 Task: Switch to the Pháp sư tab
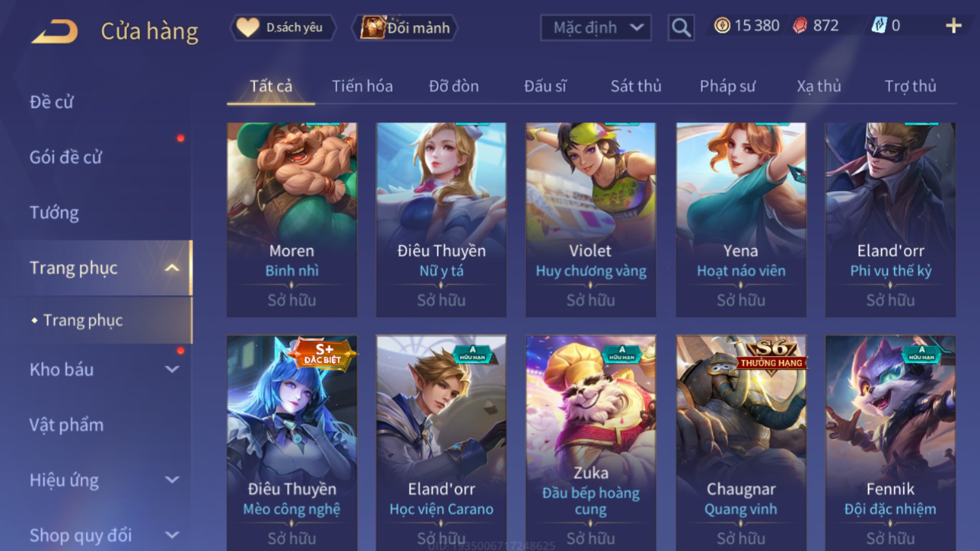click(727, 86)
